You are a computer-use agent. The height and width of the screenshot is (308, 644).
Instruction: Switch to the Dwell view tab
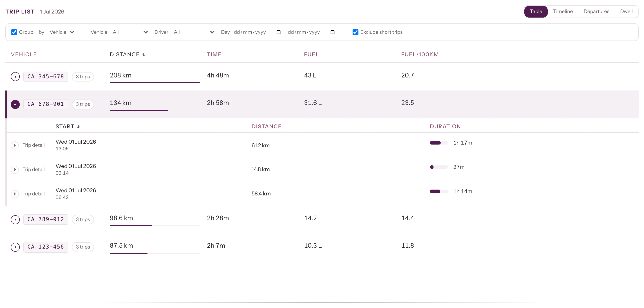[626, 11]
